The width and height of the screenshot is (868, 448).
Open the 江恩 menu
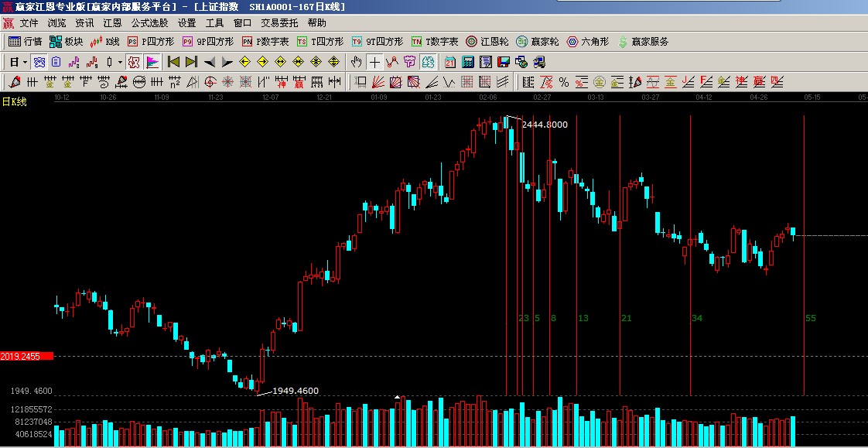[x=112, y=23]
